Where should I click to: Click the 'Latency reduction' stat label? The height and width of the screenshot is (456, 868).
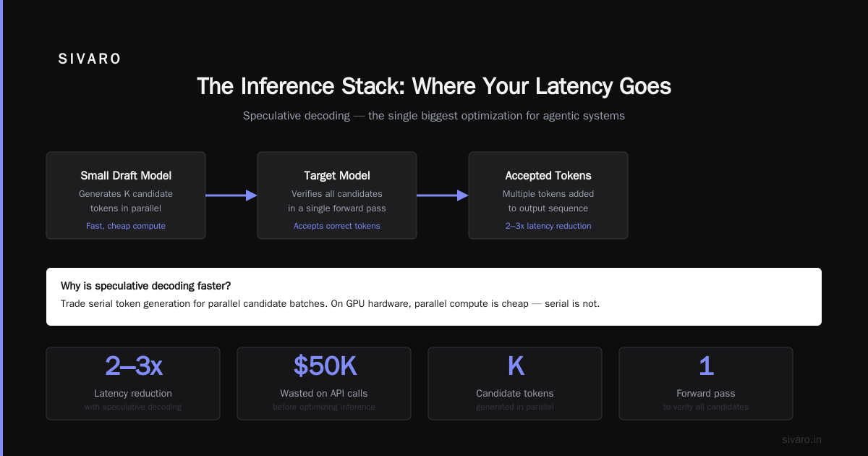[133, 394]
